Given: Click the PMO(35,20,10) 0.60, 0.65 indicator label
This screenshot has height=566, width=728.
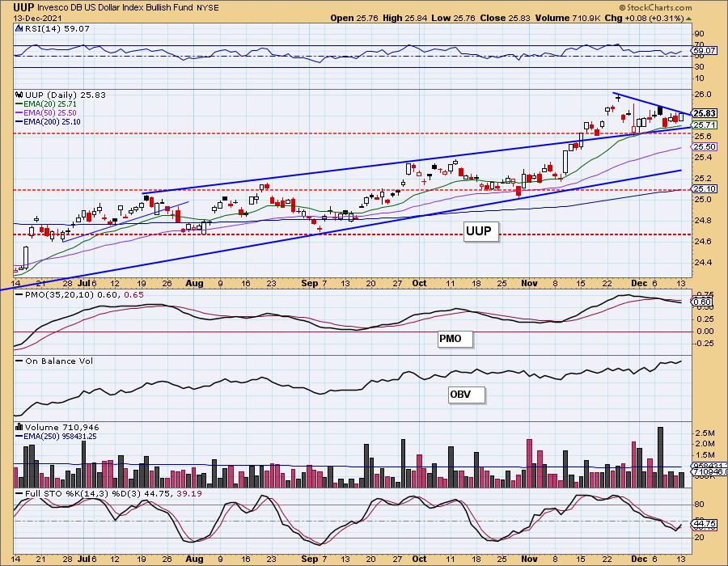Looking at the screenshot, I should [84, 294].
